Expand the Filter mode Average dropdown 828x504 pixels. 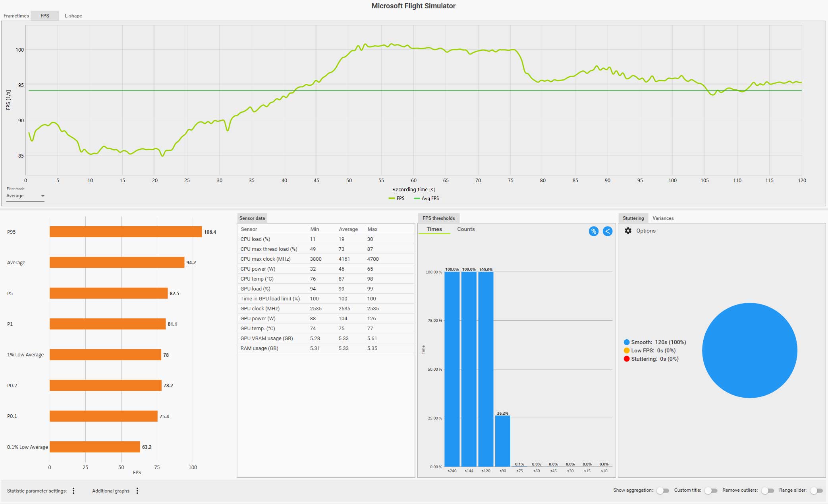[25, 196]
